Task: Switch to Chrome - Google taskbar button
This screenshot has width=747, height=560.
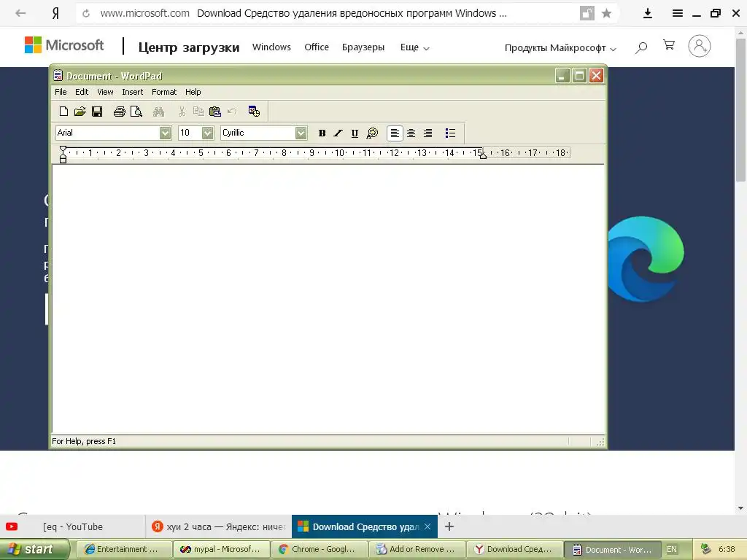Action: [320, 549]
